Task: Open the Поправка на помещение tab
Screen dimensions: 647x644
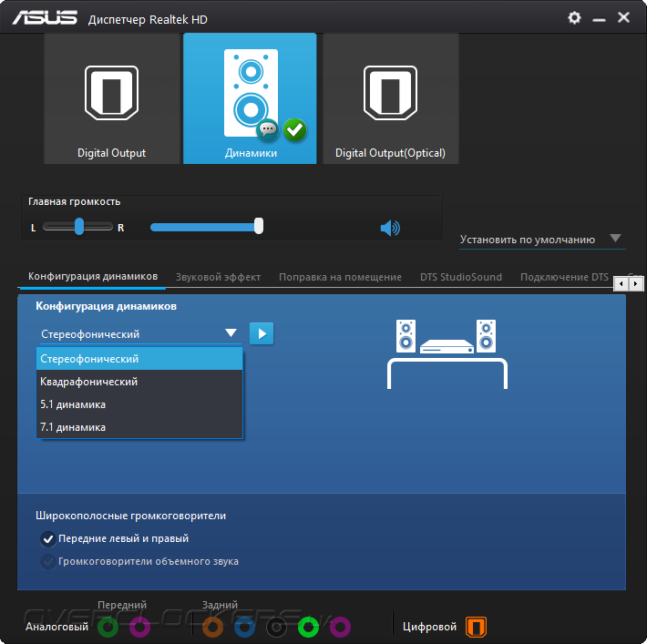Action: pos(340,277)
